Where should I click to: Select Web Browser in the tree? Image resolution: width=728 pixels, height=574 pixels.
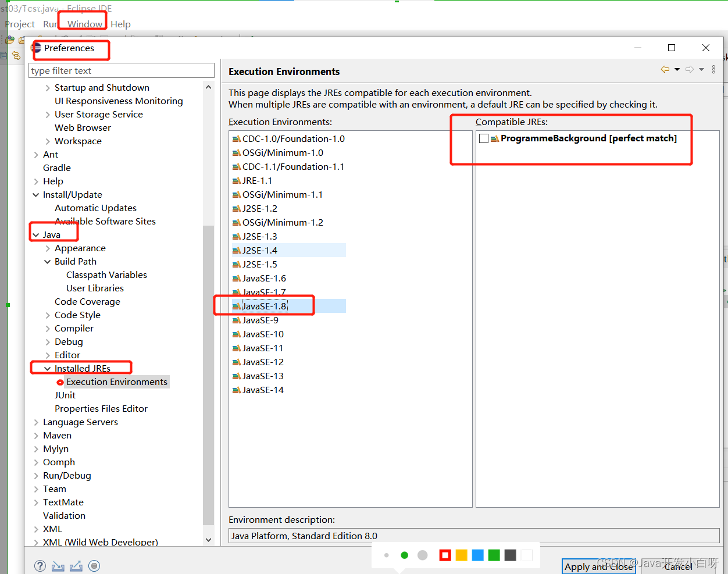(x=83, y=128)
